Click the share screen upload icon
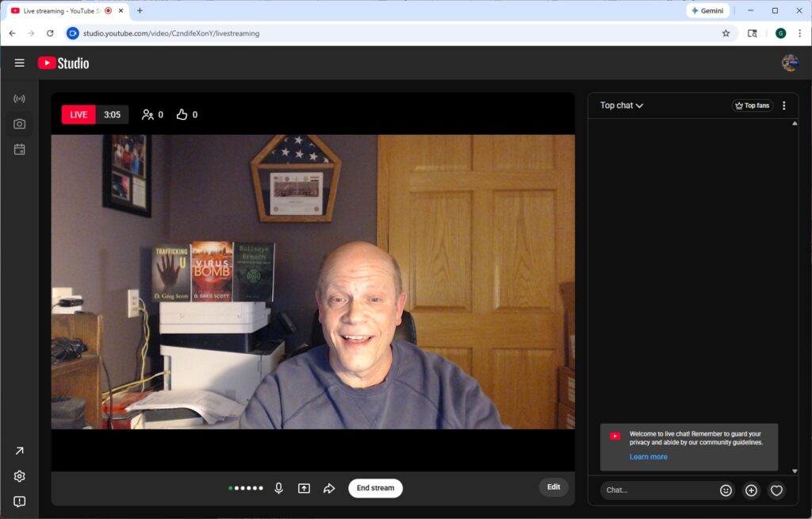The image size is (812, 519). tap(304, 488)
